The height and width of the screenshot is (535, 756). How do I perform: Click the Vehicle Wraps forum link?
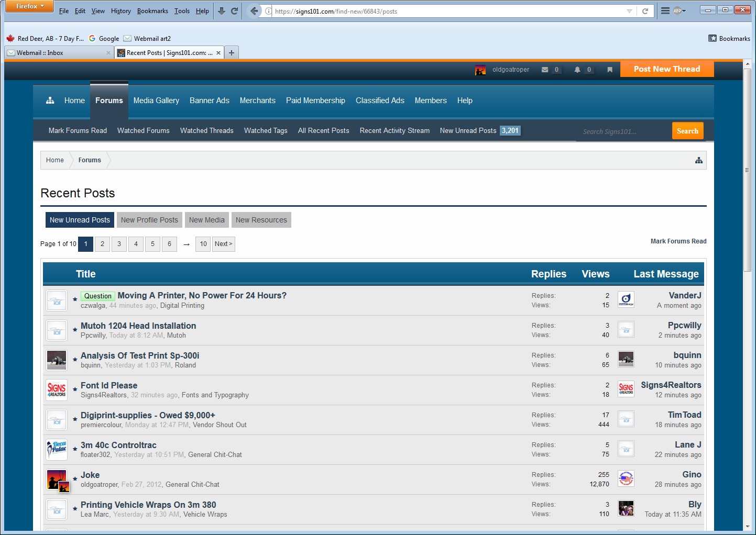[x=205, y=515]
